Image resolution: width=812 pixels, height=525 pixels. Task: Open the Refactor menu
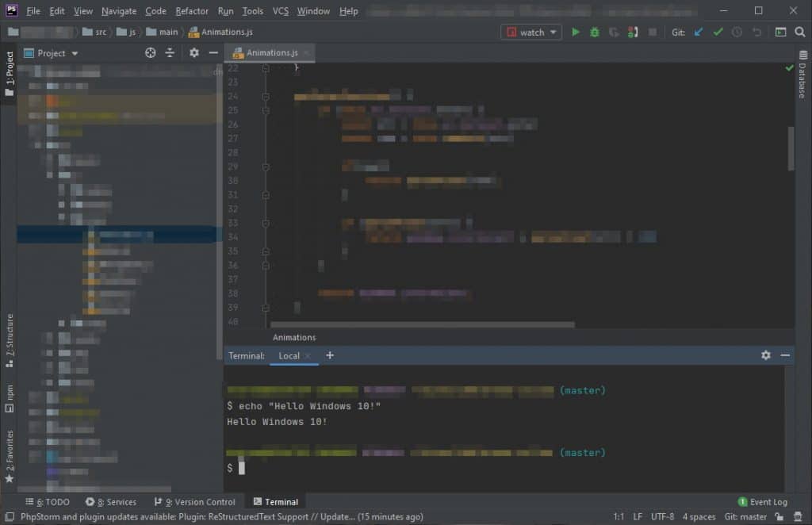pos(192,11)
